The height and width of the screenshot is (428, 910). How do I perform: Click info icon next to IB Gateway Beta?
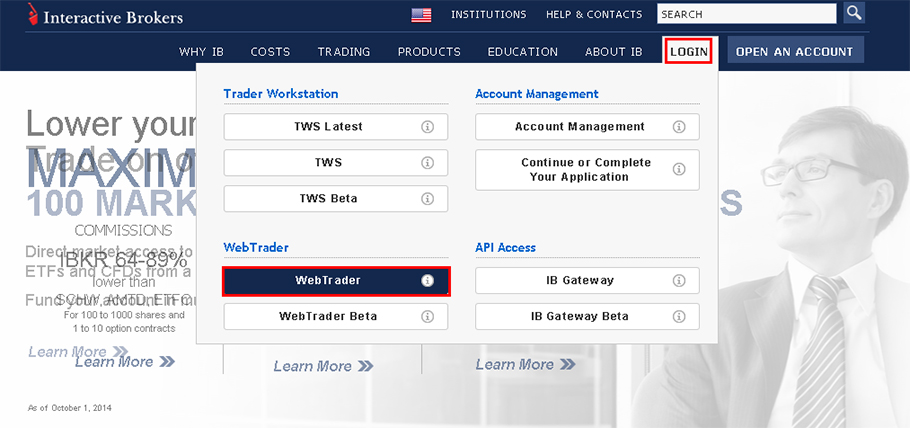click(679, 316)
